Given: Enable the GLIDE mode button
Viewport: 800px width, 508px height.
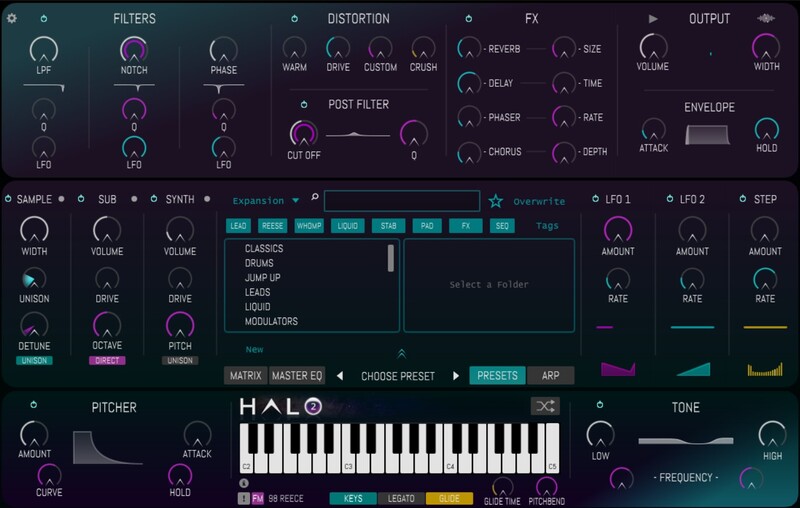Looking at the screenshot, I should click(x=449, y=498).
